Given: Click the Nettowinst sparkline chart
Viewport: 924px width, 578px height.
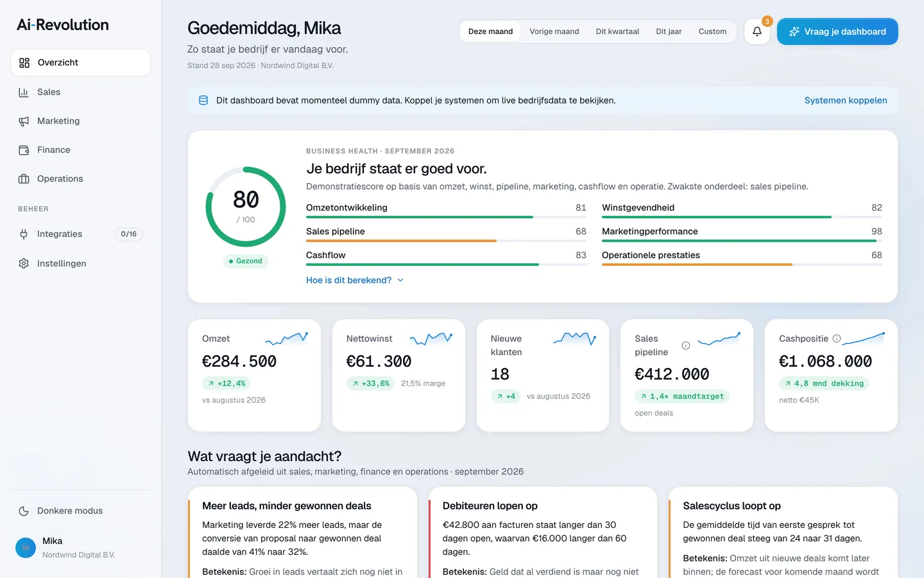Looking at the screenshot, I should (431, 338).
